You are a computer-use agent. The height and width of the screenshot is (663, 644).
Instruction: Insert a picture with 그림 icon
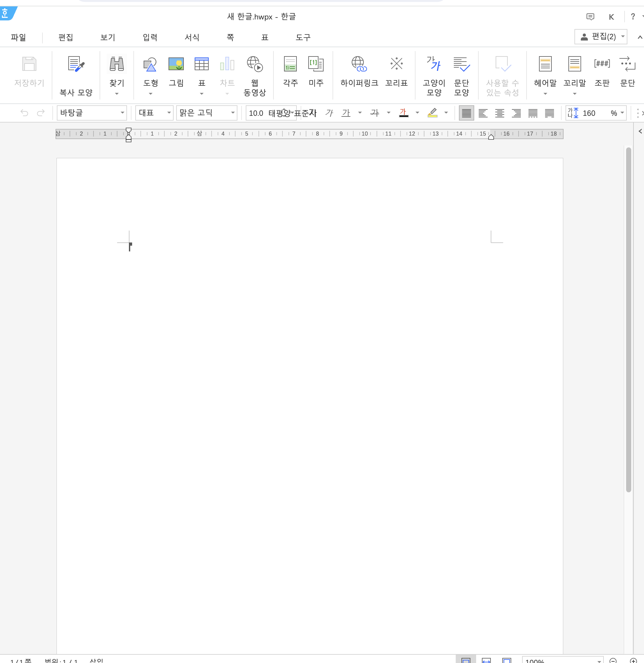pyautogui.click(x=176, y=64)
